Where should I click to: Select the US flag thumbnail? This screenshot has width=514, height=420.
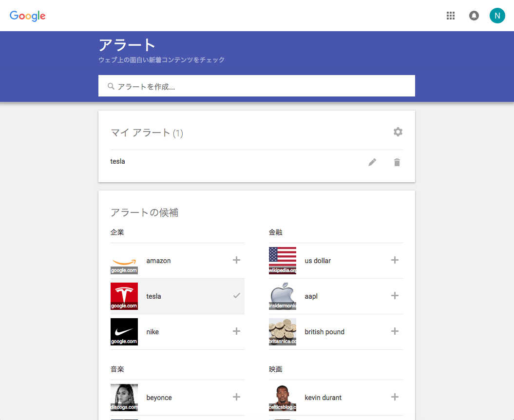282,261
